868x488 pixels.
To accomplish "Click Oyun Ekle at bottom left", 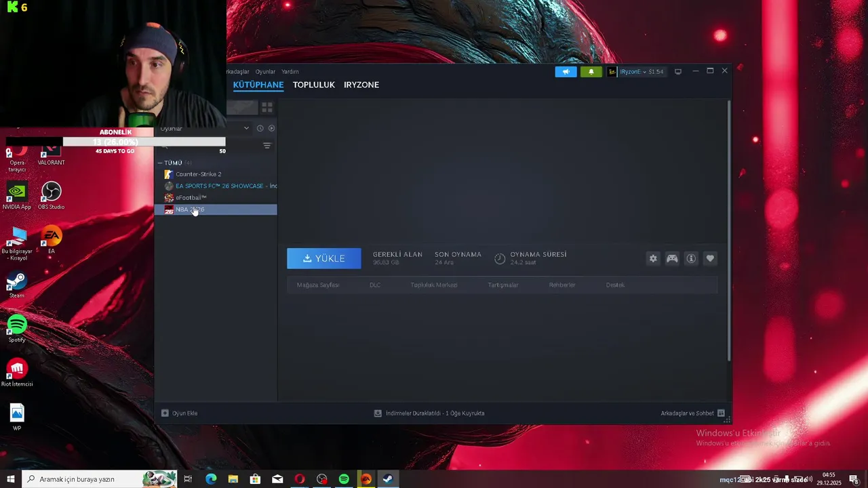I will pos(180,413).
